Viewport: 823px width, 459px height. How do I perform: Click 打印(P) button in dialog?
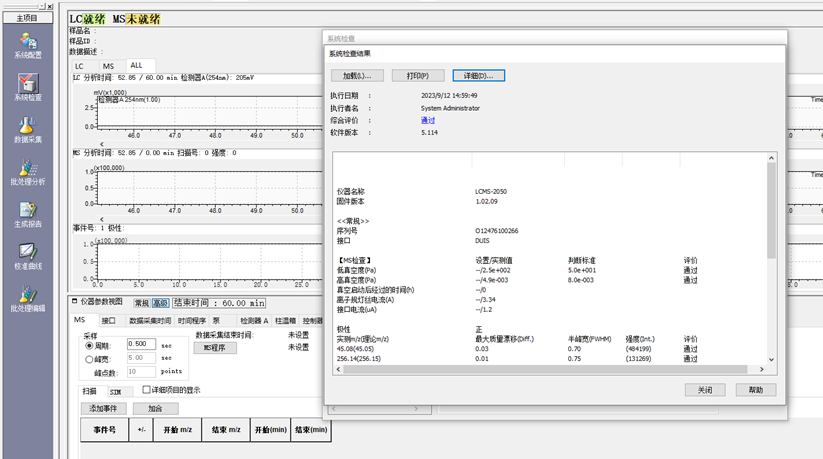pyautogui.click(x=418, y=76)
